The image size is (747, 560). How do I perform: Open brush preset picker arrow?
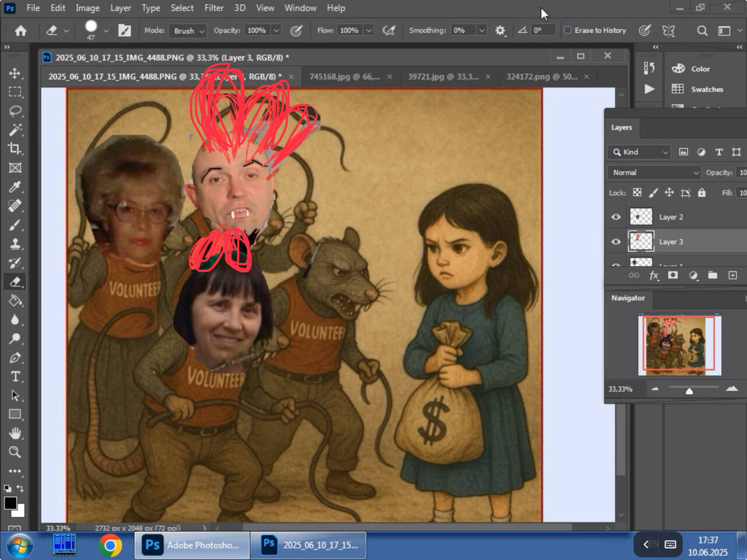coord(106,30)
